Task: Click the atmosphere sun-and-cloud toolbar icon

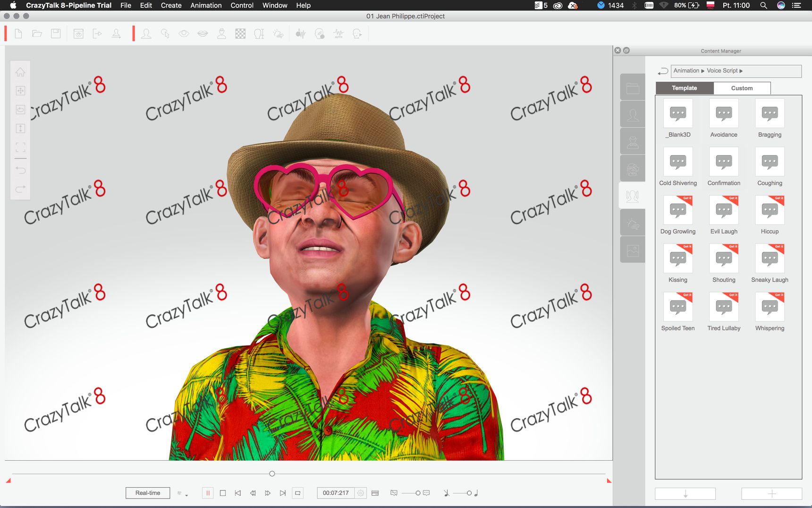Action: pyautogui.click(x=279, y=34)
